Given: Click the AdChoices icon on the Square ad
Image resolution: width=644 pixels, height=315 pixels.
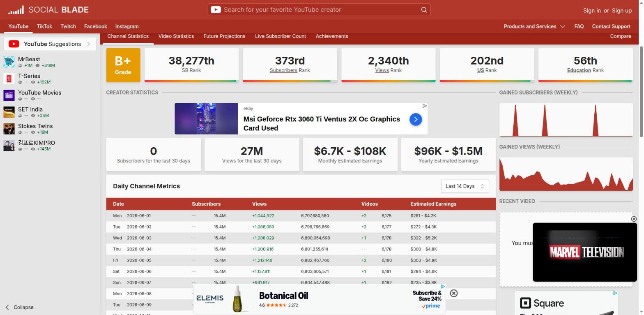Looking at the screenshot, I should click(x=615, y=293).
